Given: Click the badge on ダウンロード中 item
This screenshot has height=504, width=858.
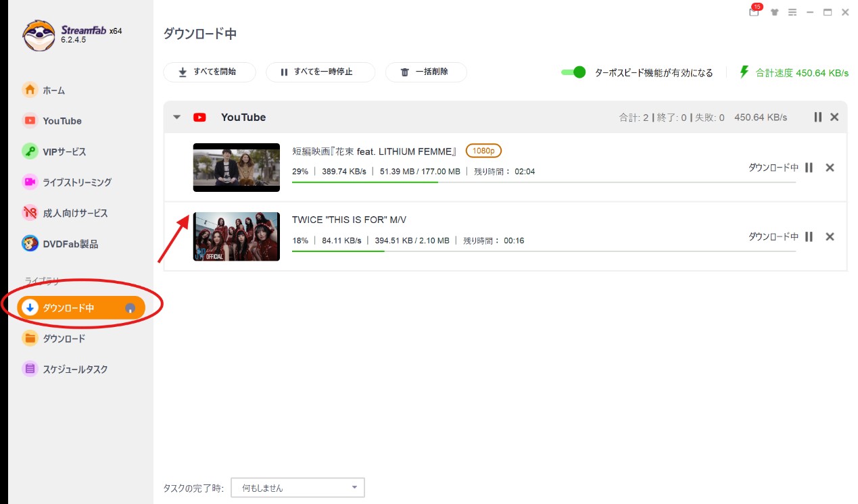Looking at the screenshot, I should click(x=130, y=308).
